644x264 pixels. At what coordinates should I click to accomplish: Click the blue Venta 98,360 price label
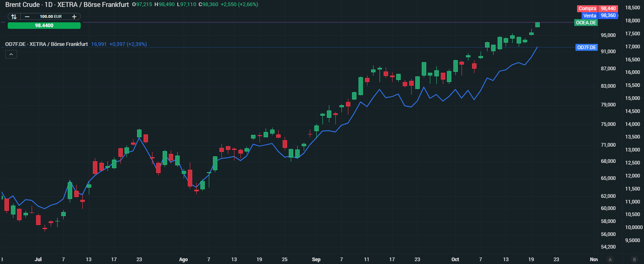tap(599, 15)
